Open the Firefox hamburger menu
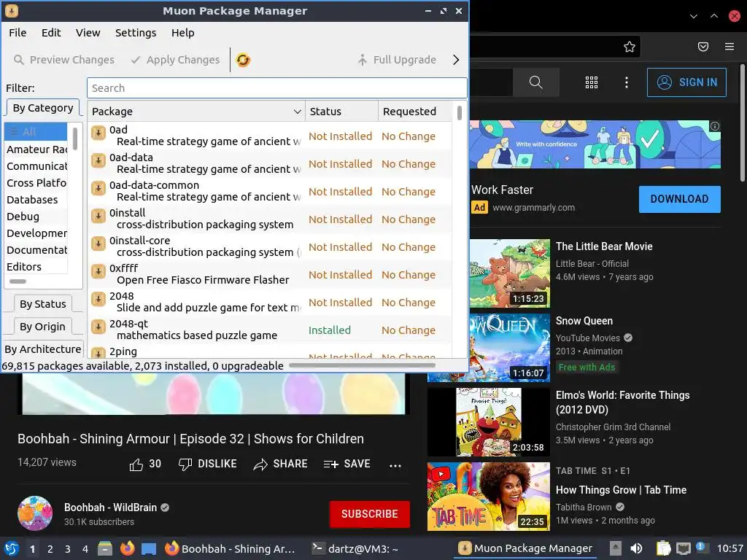This screenshot has width=747, height=560. coord(729,47)
